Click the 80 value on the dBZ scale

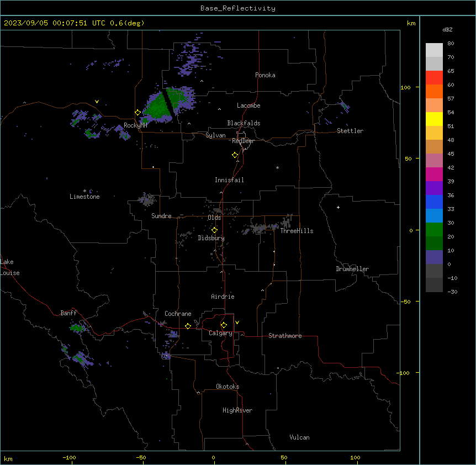click(x=451, y=44)
